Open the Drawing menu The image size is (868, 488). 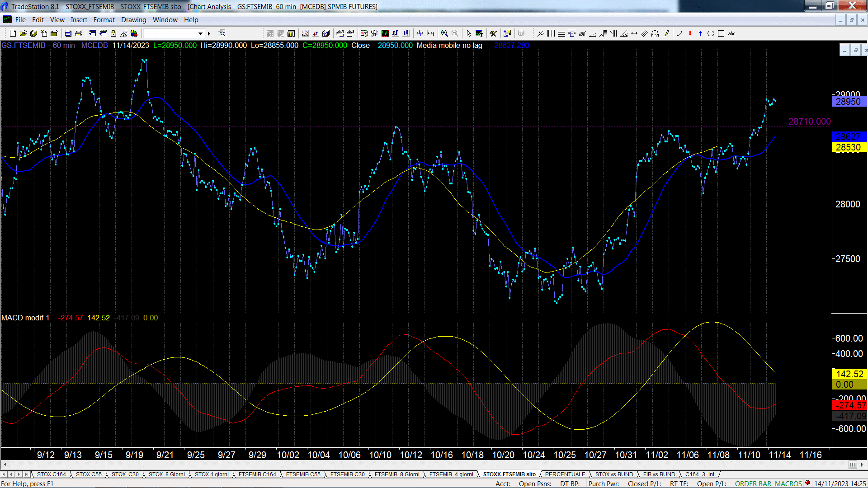point(133,19)
